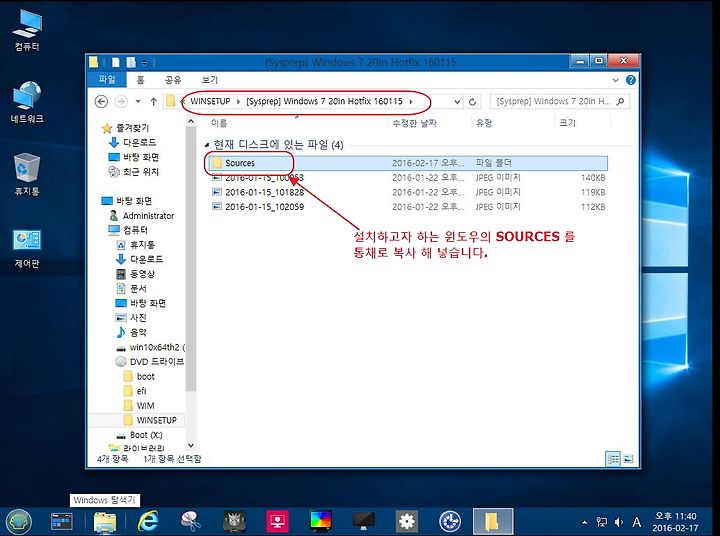This screenshot has width=720, height=536.
Task: Open the recent locations dropdown arrow
Action: [x=138, y=102]
